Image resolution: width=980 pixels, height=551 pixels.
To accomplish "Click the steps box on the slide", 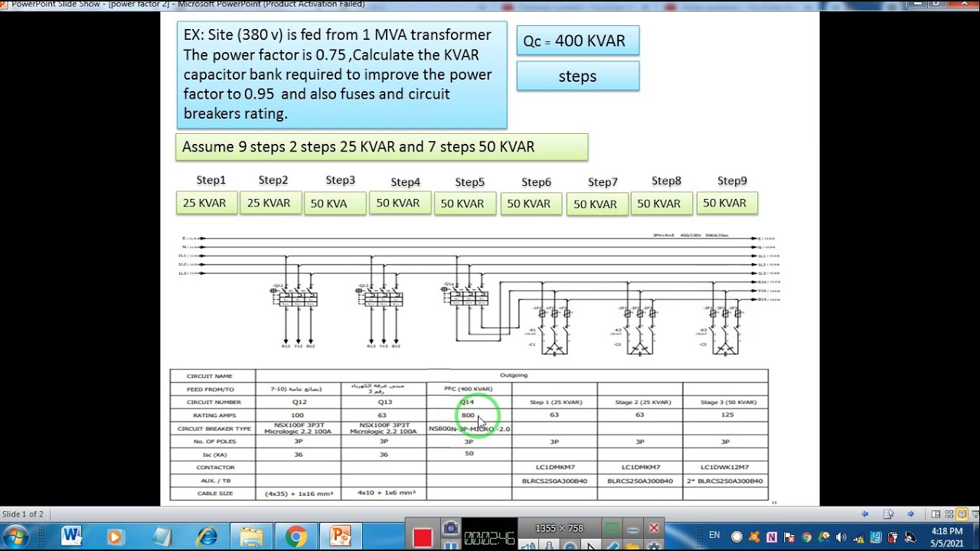I will [578, 77].
